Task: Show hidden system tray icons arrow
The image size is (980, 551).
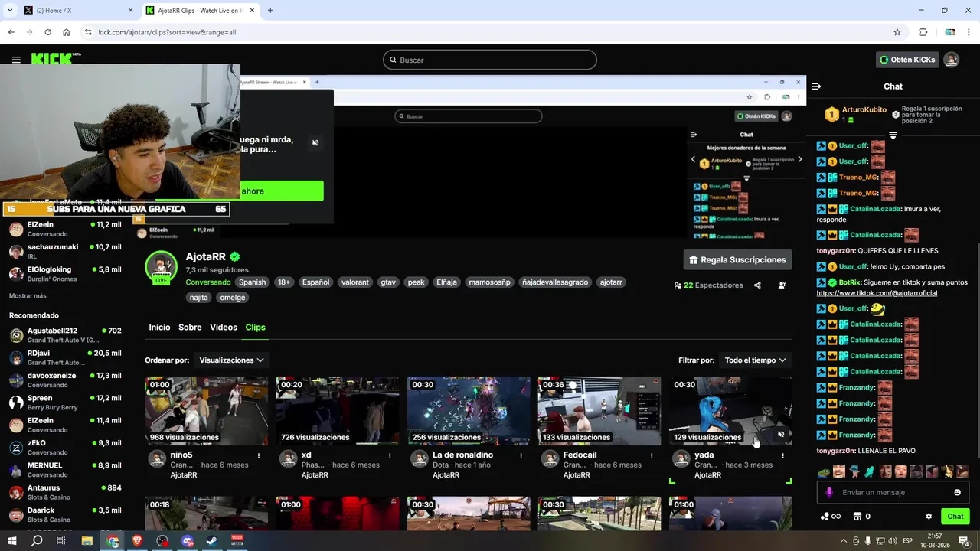Action: [843, 541]
